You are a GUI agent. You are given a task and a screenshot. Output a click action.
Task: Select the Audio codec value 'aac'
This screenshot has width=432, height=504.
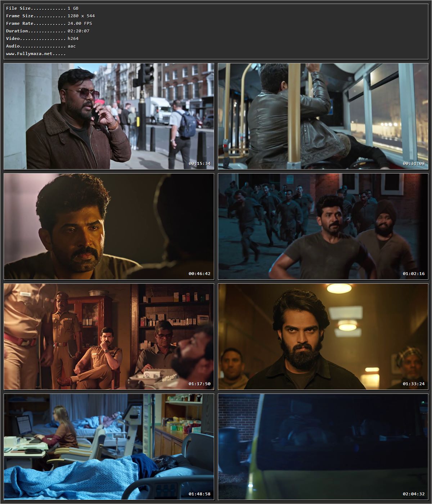click(x=72, y=46)
